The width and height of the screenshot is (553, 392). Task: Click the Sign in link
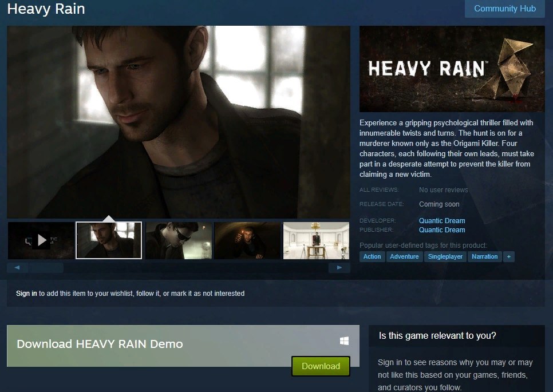(x=26, y=294)
